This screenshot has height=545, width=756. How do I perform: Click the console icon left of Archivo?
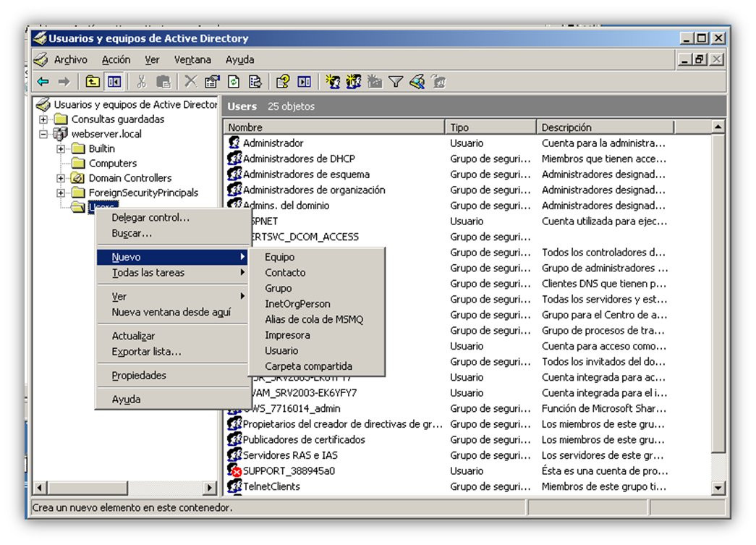[41, 59]
